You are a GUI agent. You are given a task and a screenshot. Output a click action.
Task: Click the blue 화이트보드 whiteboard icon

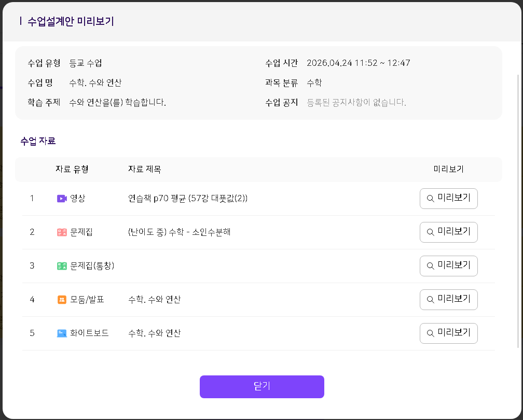[62, 333]
